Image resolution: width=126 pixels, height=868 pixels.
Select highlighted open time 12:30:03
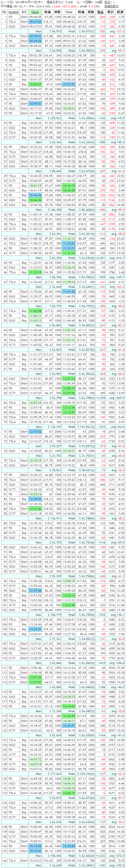(x=35, y=499)
